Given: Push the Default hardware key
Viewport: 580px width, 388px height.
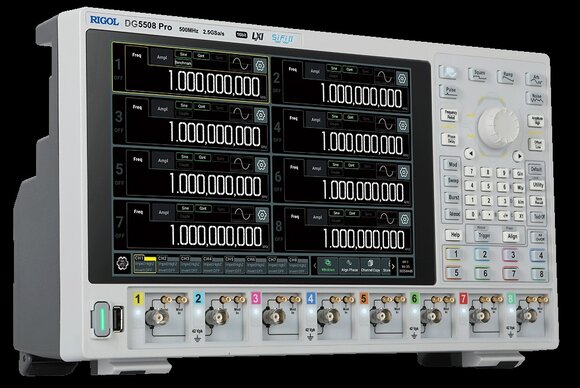Looking at the screenshot, I should (x=536, y=169).
